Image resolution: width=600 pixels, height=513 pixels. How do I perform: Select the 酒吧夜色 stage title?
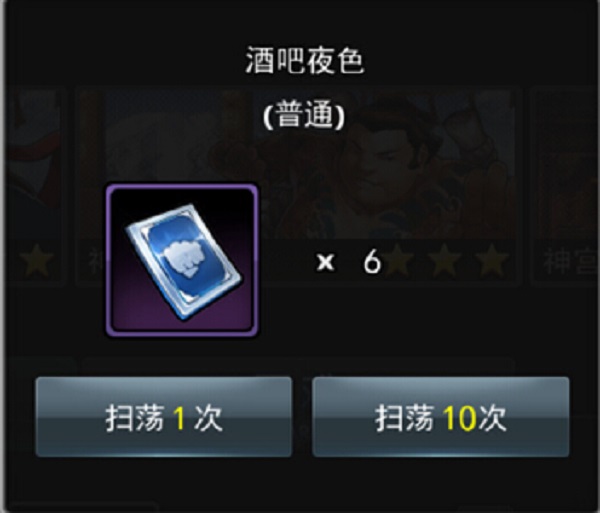point(305,61)
